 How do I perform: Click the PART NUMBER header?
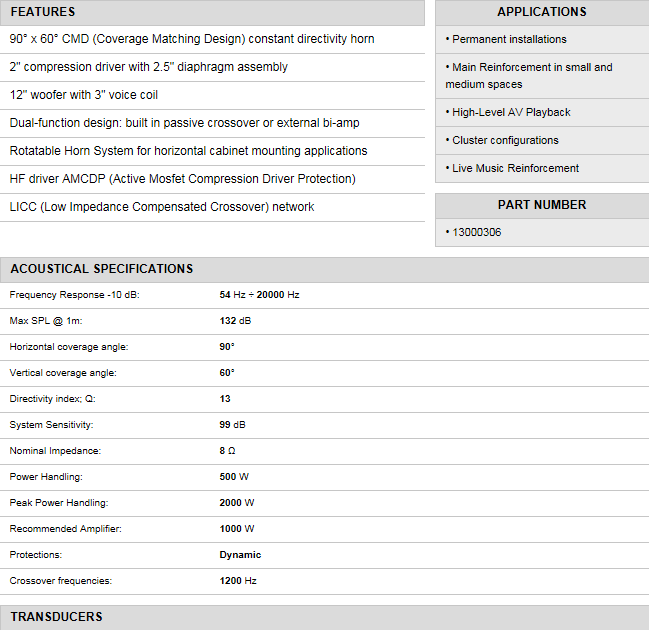coord(541,205)
